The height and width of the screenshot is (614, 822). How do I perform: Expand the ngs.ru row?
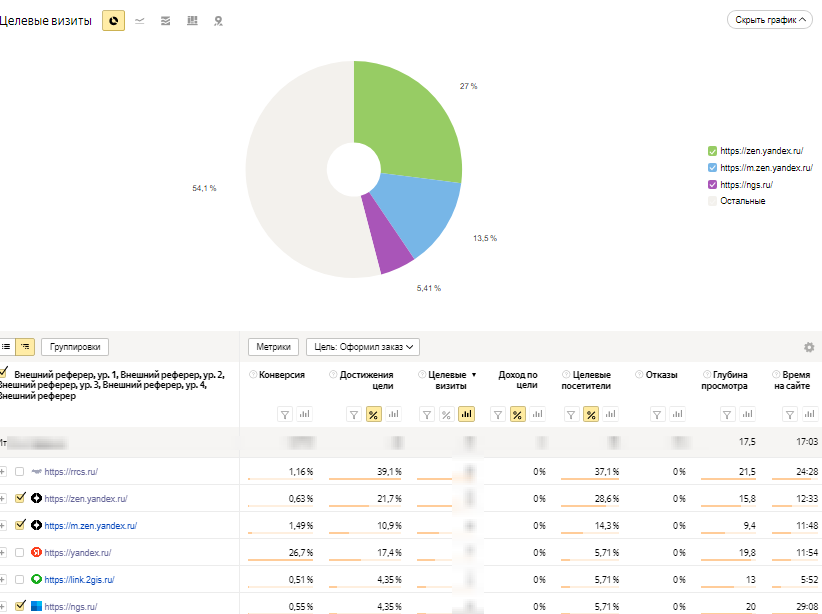(3, 606)
